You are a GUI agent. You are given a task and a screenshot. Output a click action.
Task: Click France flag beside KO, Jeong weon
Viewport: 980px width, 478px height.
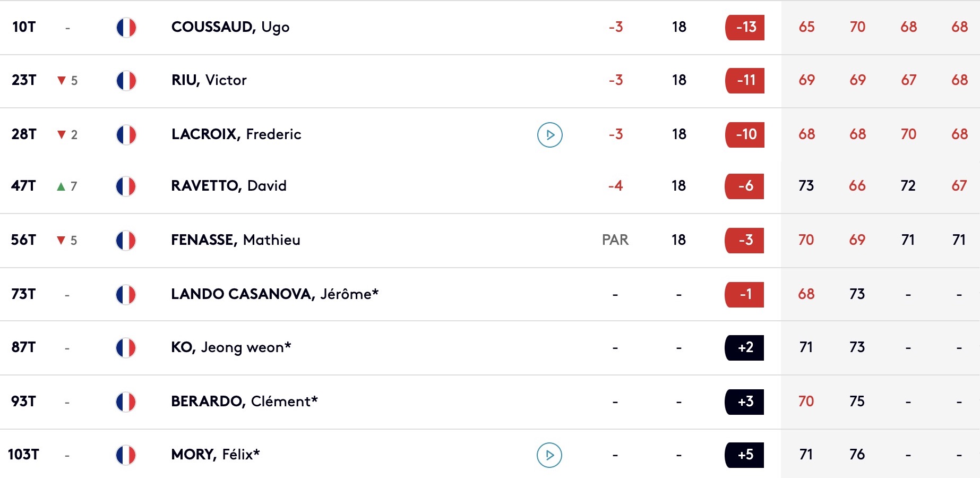(126, 348)
